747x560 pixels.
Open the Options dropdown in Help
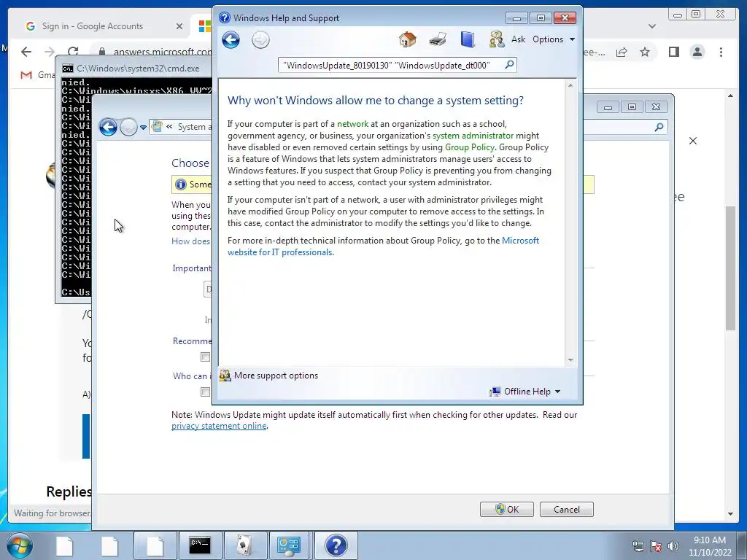pos(554,39)
